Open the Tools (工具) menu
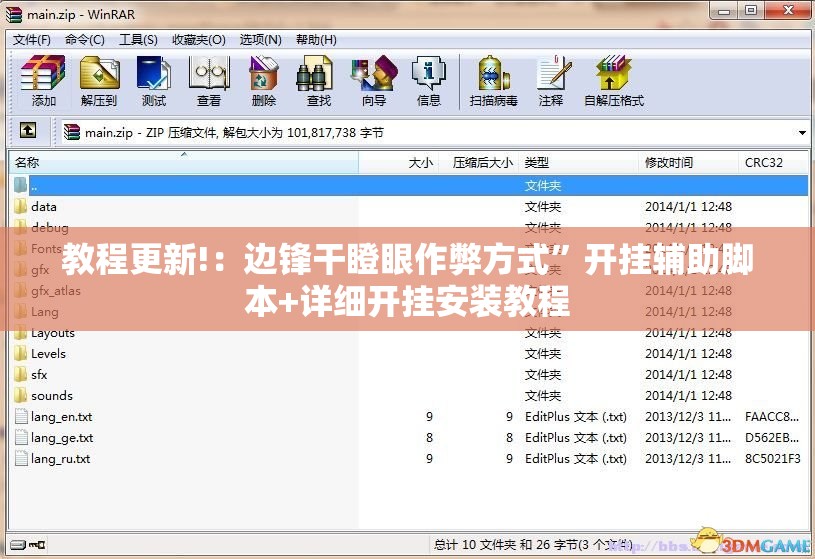815x559 pixels. [x=138, y=40]
